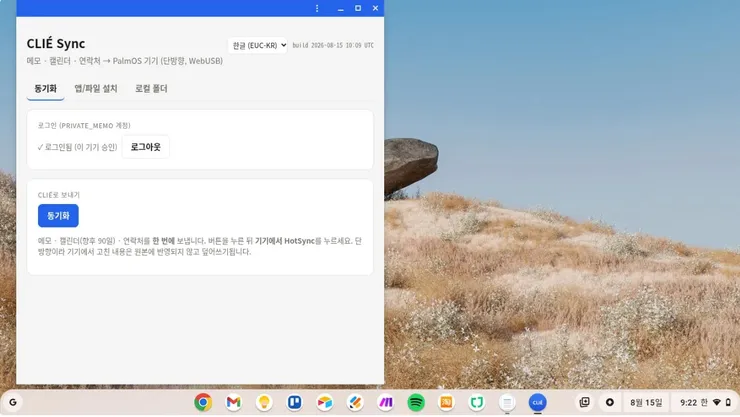Click the 로그인 (PRIVATE_MEMO 계정) label
The height and width of the screenshot is (417, 740).
pos(84,125)
